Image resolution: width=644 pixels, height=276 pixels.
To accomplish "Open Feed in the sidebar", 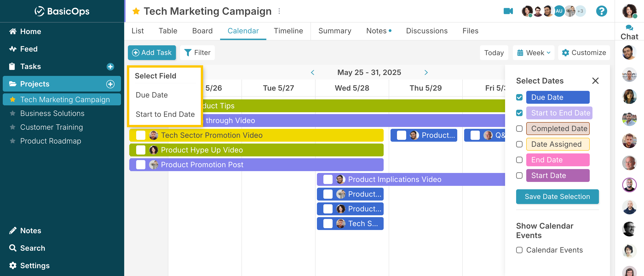I will tap(23, 49).
